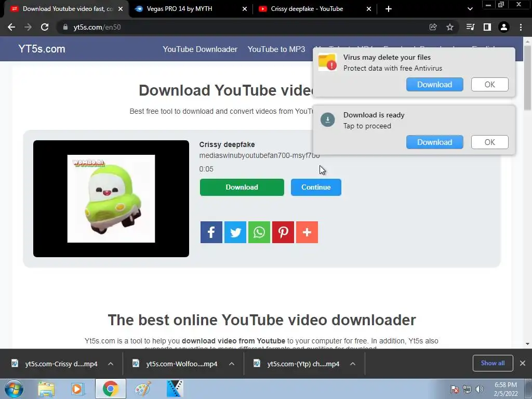
Task: Open the tab search chevron dropdown
Action: click(470, 9)
